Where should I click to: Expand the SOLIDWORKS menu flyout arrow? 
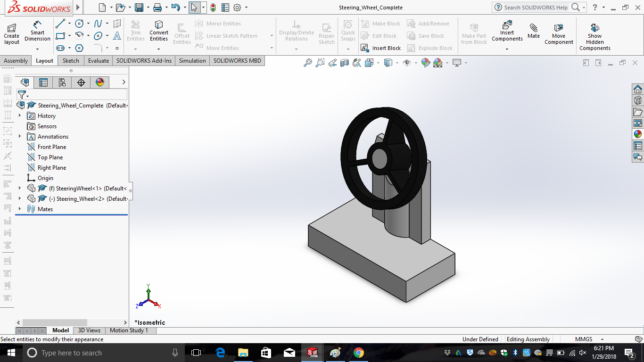click(x=78, y=8)
